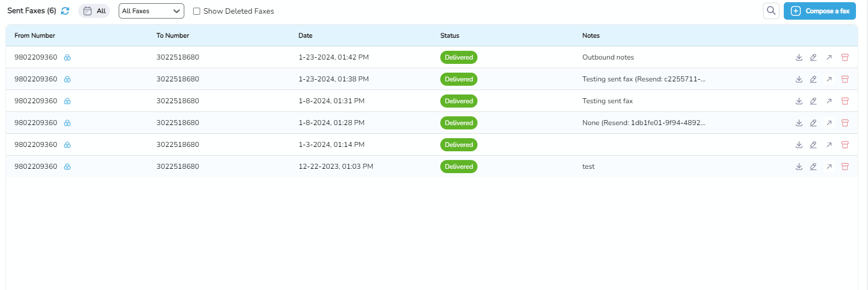Click the Testing sent fax (Resend: c2255711 note
868x290 pixels.
[x=644, y=79]
